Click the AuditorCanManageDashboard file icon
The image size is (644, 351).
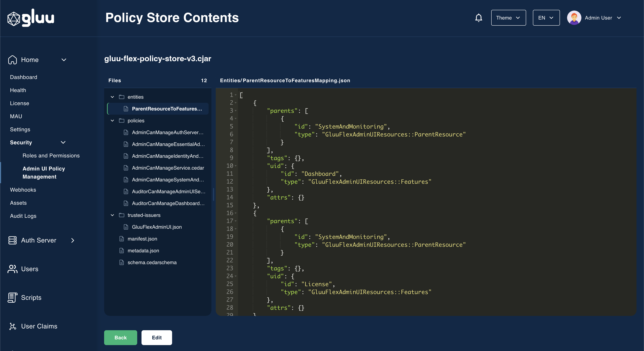tap(126, 203)
